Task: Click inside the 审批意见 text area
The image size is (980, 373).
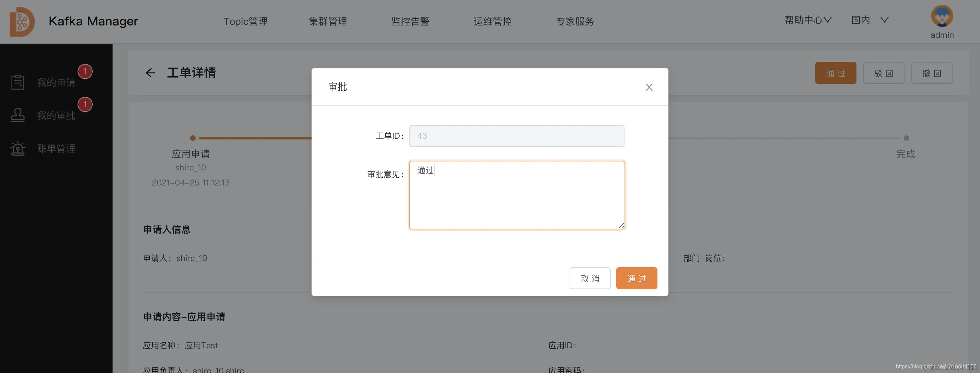Action: (x=516, y=194)
